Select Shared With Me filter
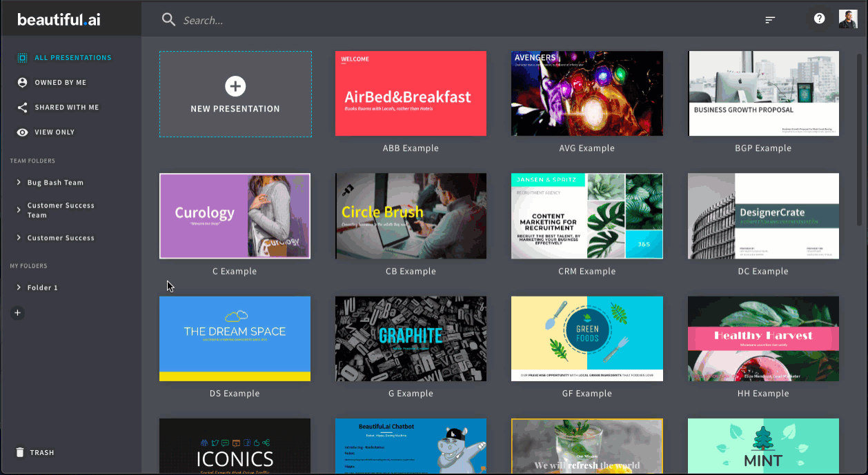 click(x=67, y=108)
